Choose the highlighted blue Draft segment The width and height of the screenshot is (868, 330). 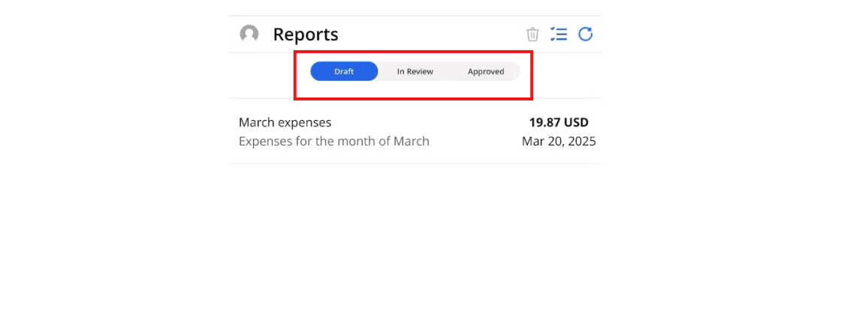click(344, 72)
